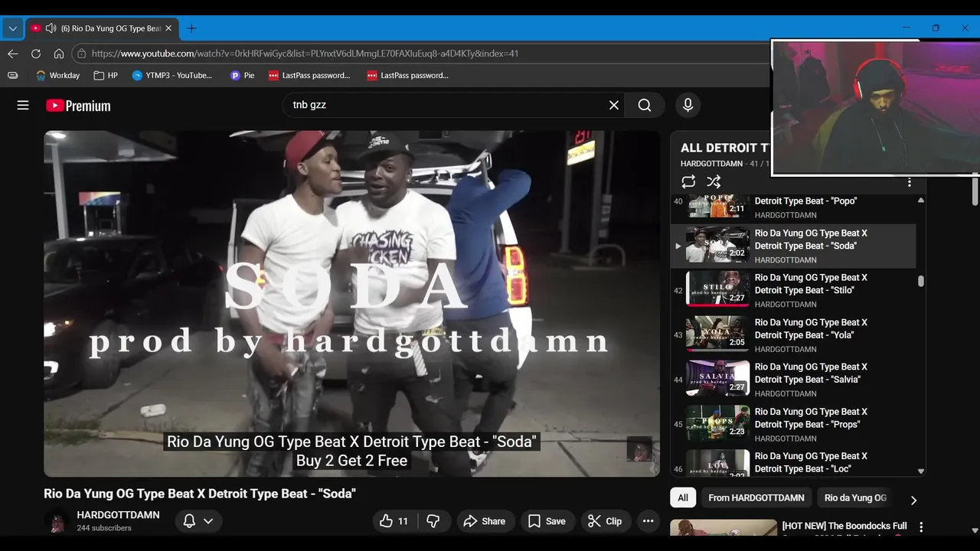The image size is (980, 551).
Task: Share the Soda video
Action: pos(485,521)
